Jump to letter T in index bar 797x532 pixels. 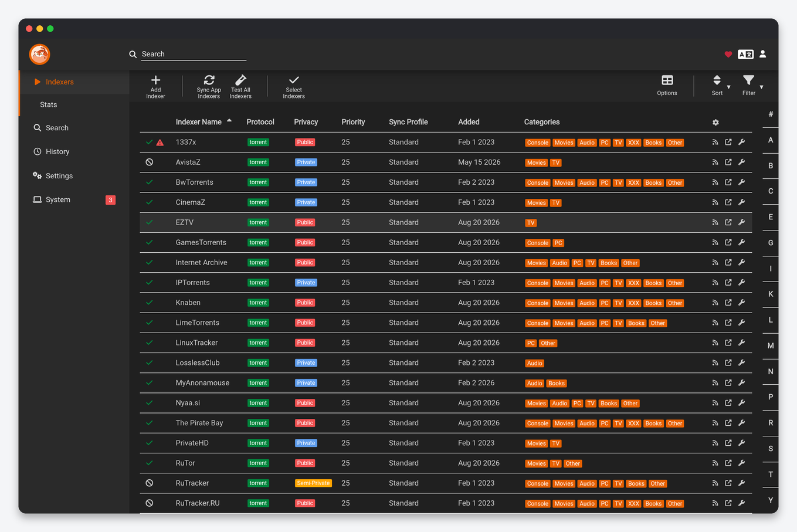click(771, 475)
